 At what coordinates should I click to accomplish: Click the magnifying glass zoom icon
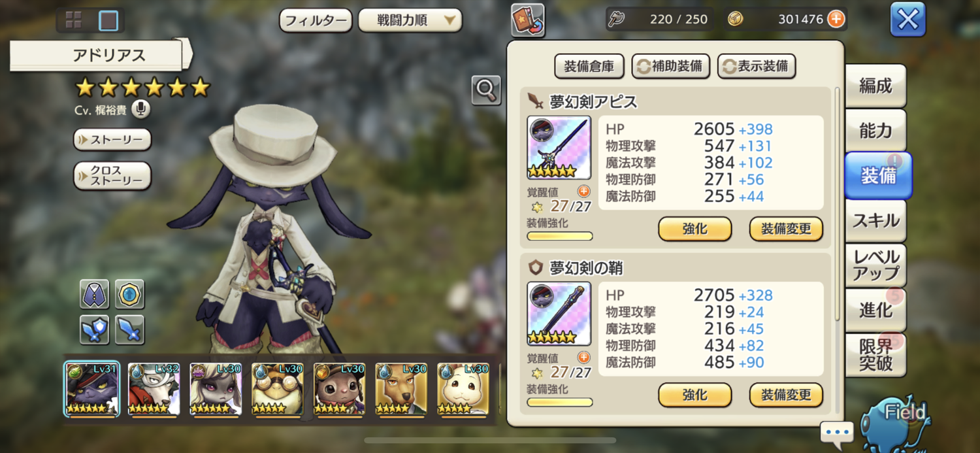[486, 91]
